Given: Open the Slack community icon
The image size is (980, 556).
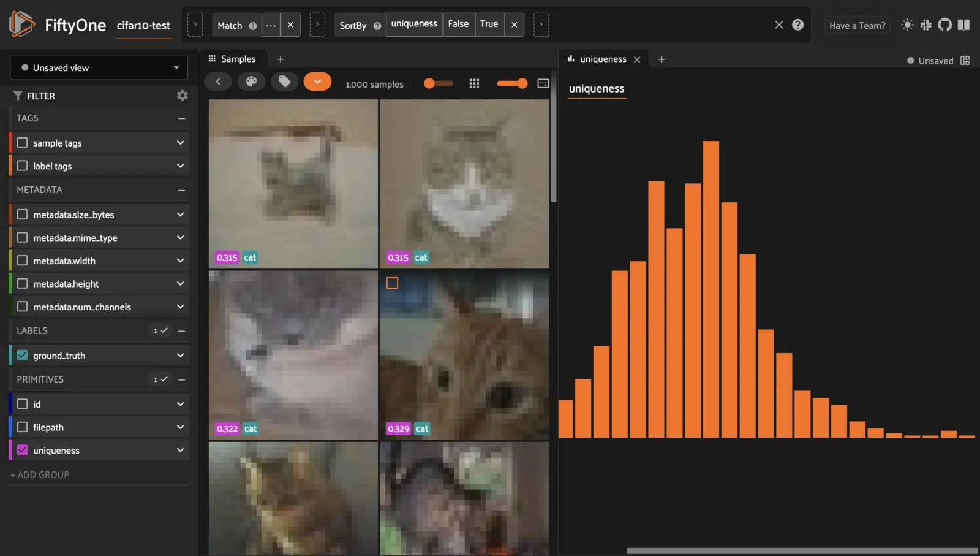Looking at the screenshot, I should click(926, 25).
